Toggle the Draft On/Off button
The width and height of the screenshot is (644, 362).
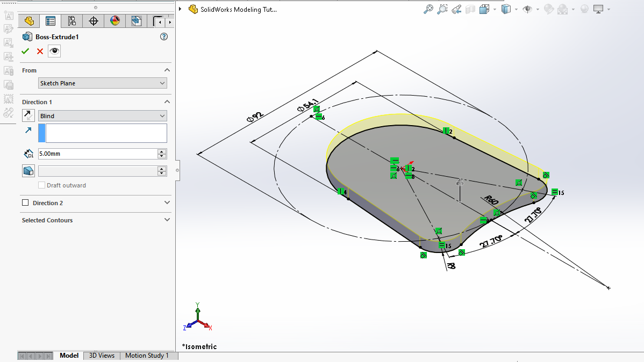(28, 171)
